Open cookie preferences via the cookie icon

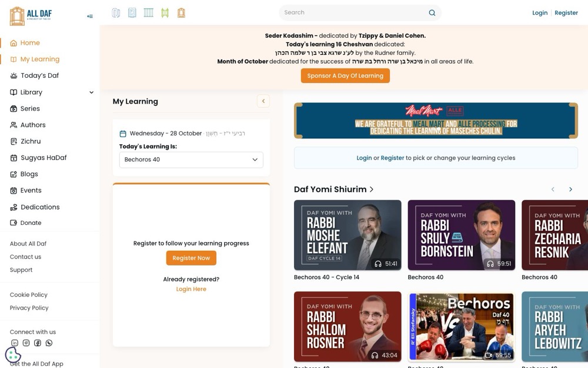(13, 354)
